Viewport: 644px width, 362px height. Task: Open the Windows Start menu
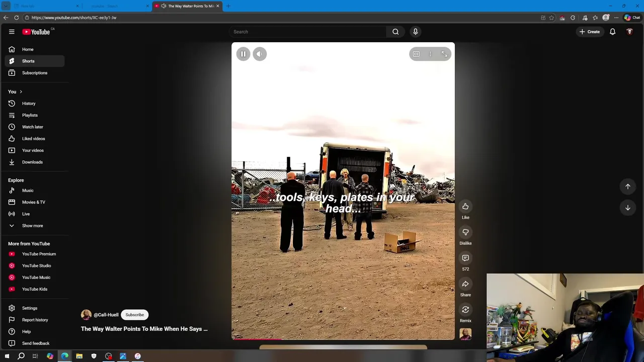click(x=7, y=356)
